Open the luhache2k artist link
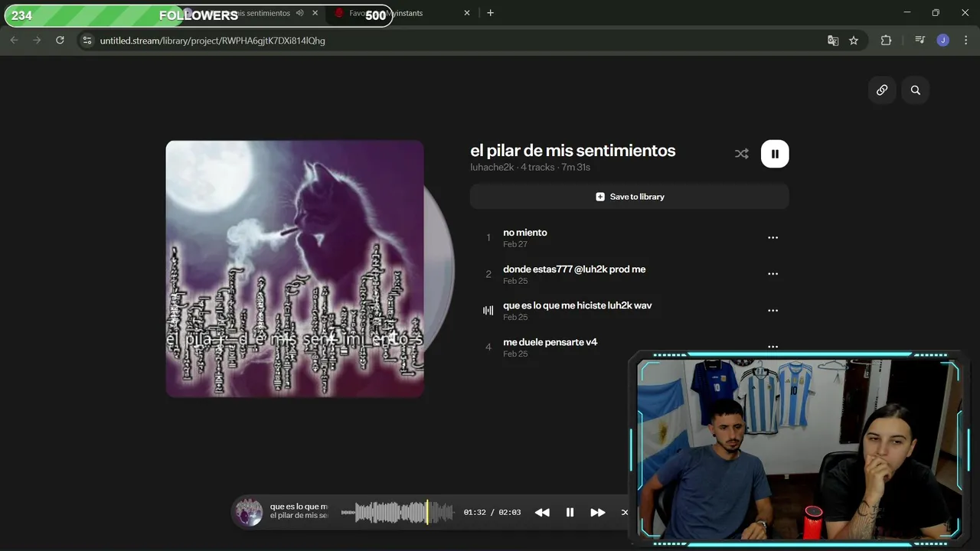This screenshot has width=980, height=551. pyautogui.click(x=492, y=168)
